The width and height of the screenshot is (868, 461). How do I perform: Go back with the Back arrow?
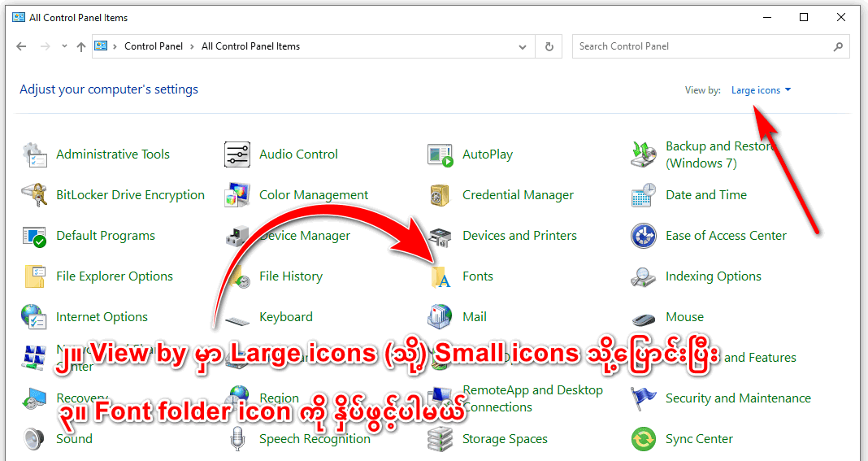click(x=21, y=46)
